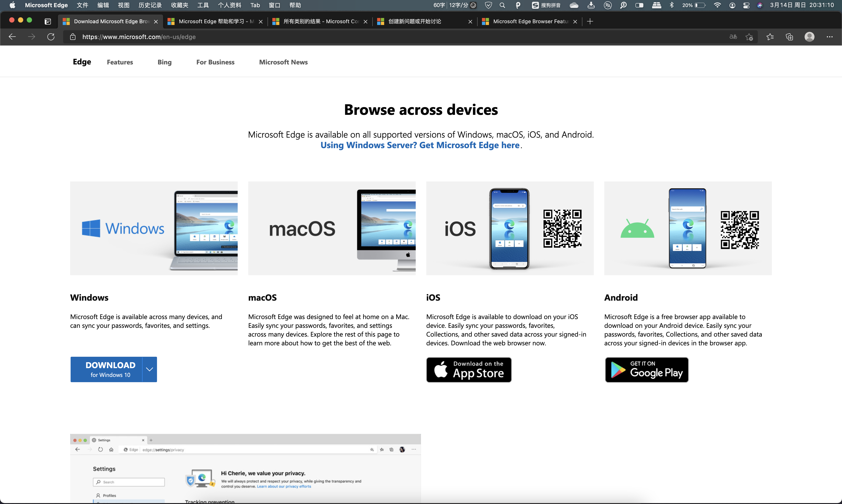Open the Collections icon in toolbar

tap(789, 37)
